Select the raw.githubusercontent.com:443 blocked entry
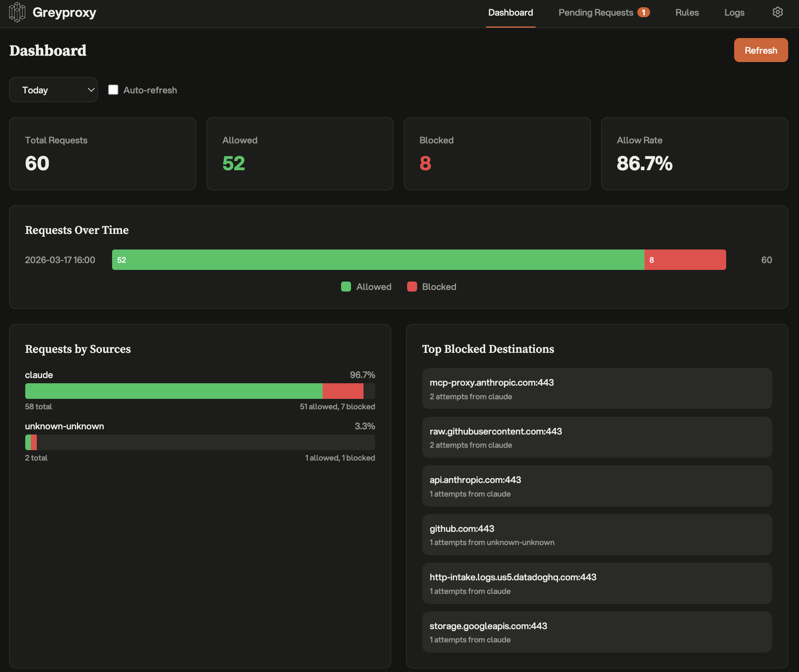The width and height of the screenshot is (799, 672). (596, 437)
